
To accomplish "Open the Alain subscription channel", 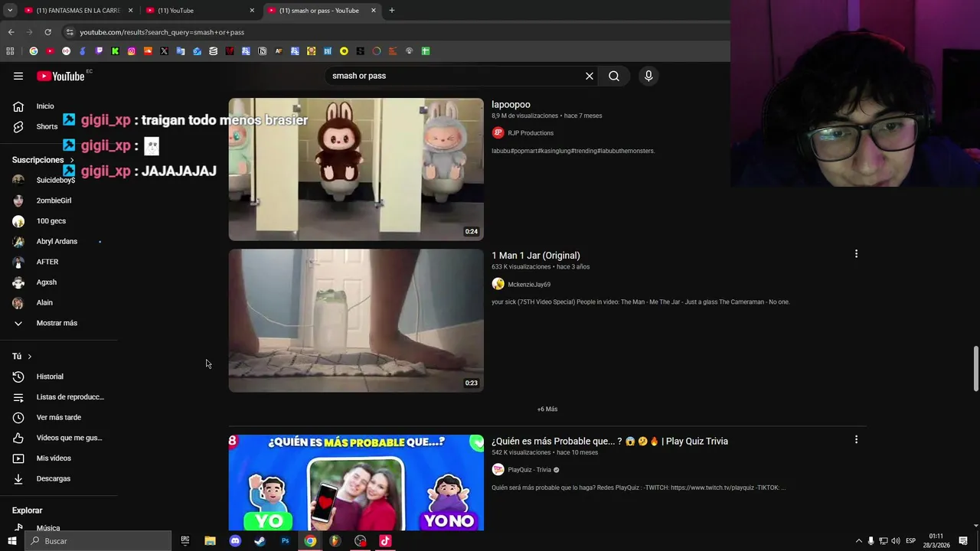I will [44, 302].
